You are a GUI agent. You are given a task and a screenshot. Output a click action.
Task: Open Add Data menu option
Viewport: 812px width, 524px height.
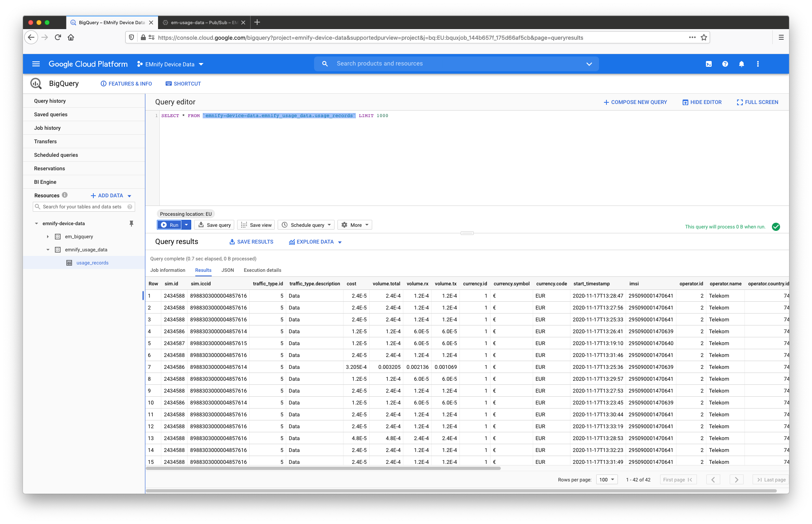click(112, 195)
